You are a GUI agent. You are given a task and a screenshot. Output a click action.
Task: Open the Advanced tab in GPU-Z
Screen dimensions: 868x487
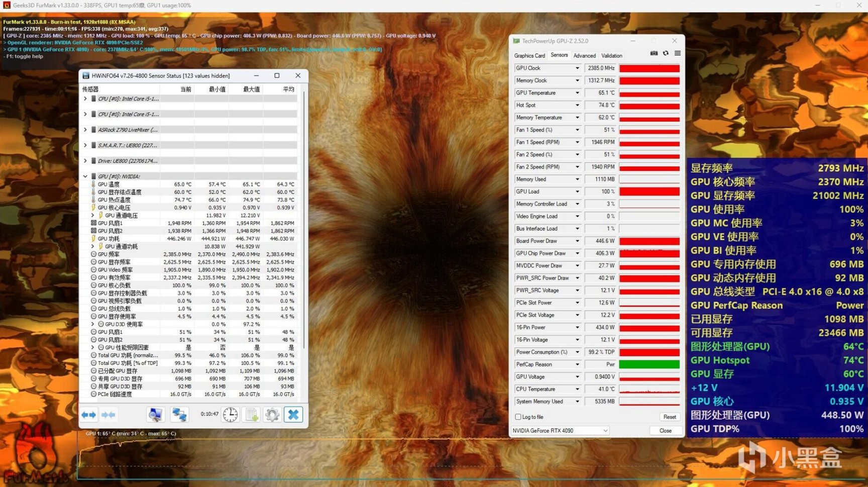point(585,56)
